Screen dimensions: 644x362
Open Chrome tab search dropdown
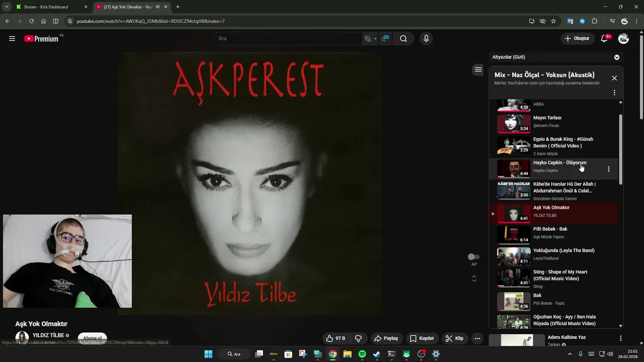7,7
